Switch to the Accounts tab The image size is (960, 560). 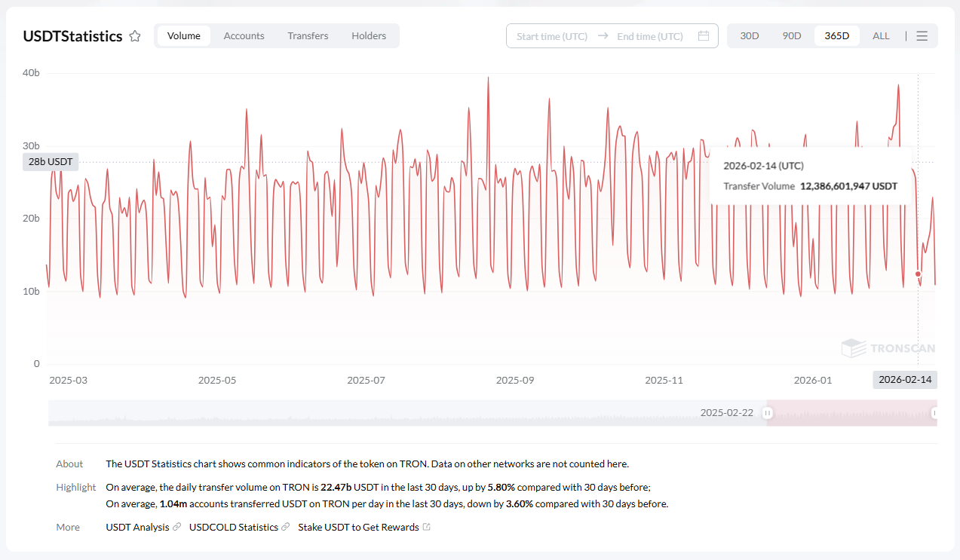pos(244,36)
